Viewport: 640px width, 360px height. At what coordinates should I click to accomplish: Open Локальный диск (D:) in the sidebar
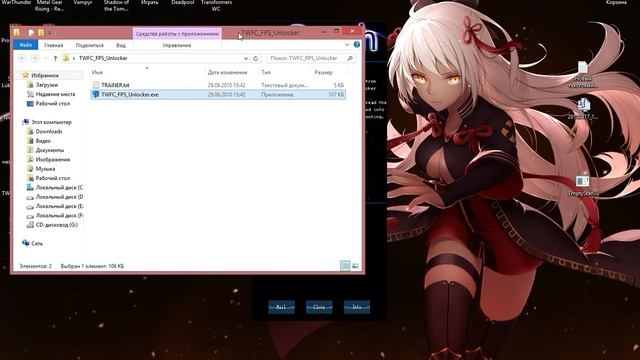pos(59,197)
